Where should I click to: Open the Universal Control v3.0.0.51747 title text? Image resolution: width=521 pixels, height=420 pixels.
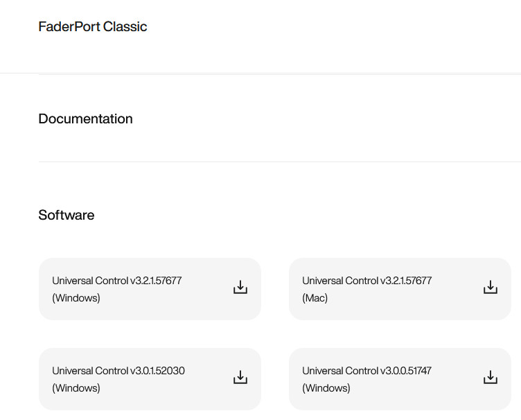367,371
